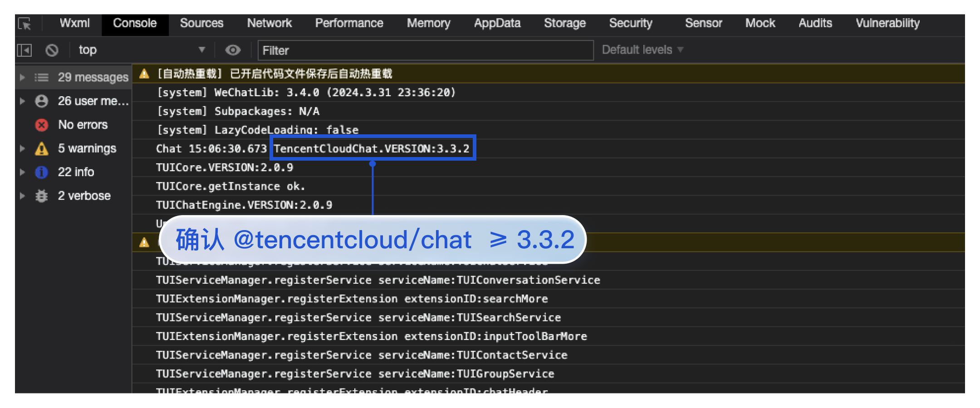Select the TUIContactService registerService log line
This screenshot has width=980, height=408.
coord(549,355)
